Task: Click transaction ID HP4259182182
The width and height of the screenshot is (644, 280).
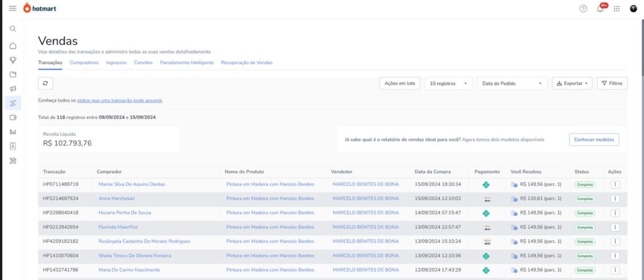Action: tap(61, 242)
